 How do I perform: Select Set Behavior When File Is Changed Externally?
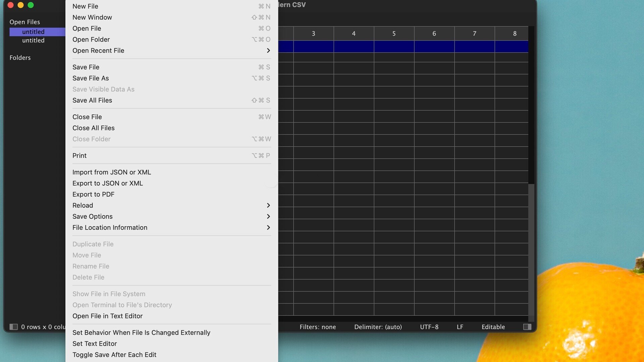tap(172, 333)
